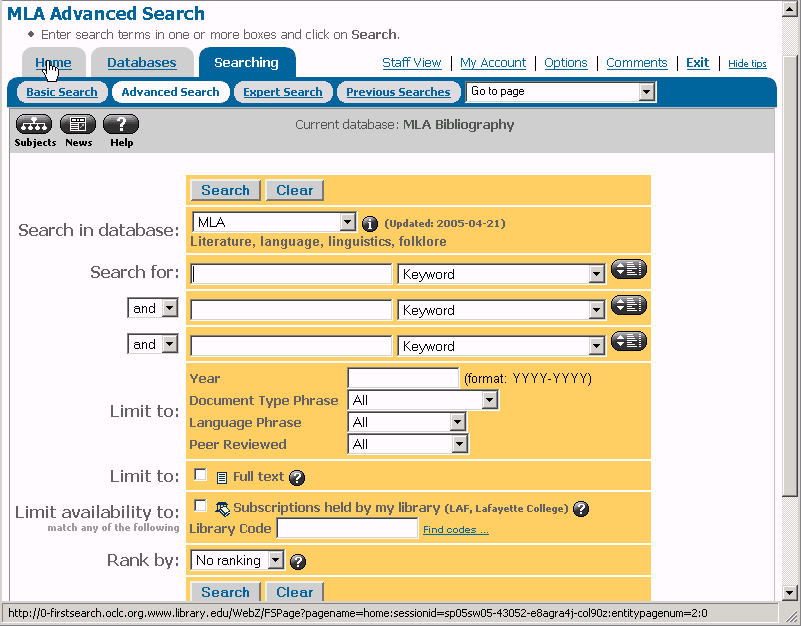Open the first 'and' operator dropdown
The width and height of the screenshot is (801, 626).
point(153,308)
